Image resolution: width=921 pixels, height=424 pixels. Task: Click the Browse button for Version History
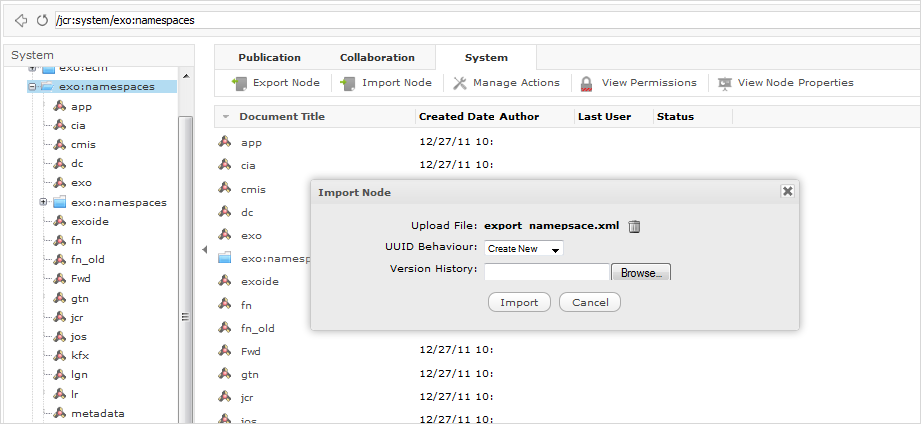(x=640, y=272)
